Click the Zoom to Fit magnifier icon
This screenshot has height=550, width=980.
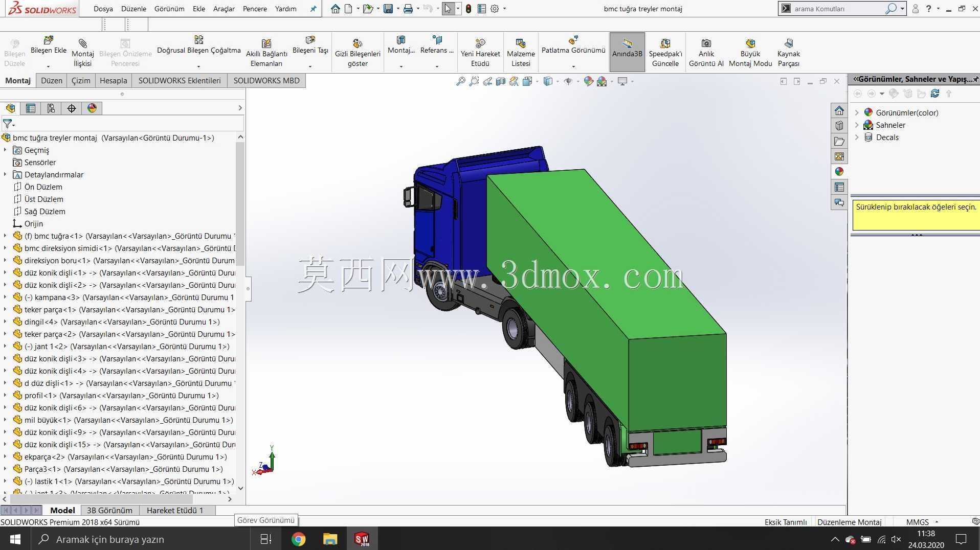click(461, 81)
